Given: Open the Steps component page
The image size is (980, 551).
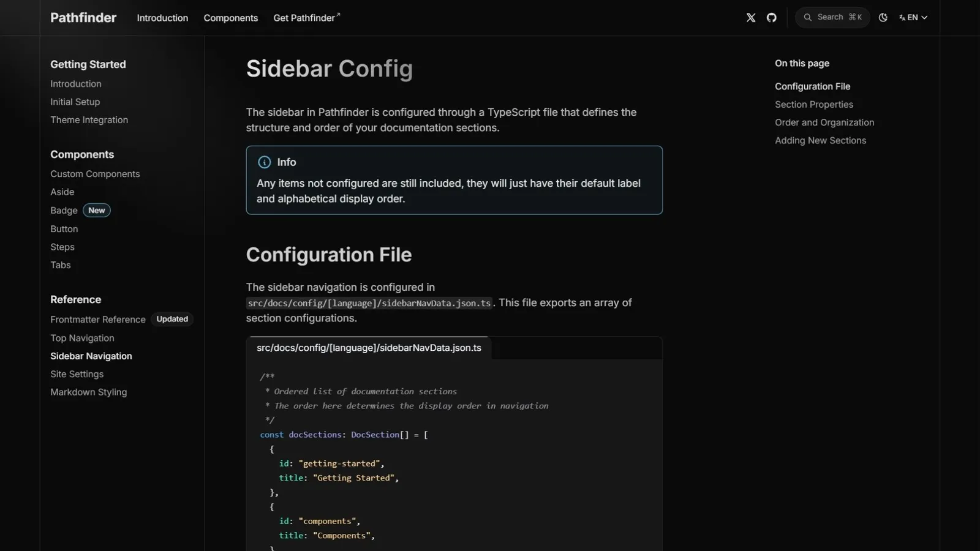Looking at the screenshot, I should (x=62, y=247).
